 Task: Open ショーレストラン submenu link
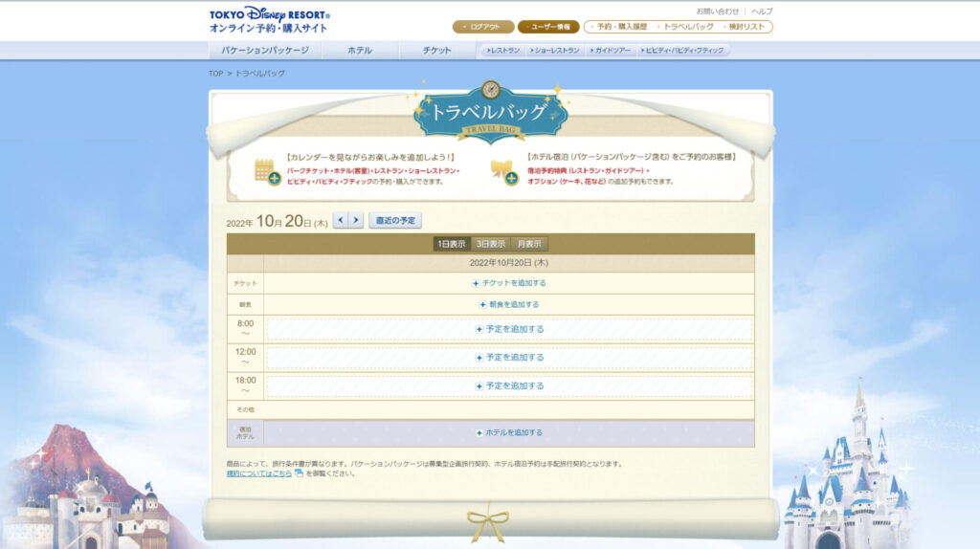[554, 50]
